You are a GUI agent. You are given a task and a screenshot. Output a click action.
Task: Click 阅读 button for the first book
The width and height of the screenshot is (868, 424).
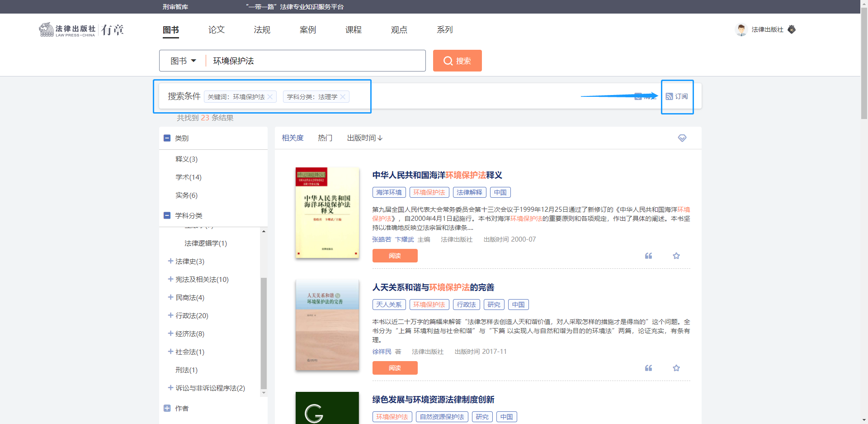coord(395,256)
